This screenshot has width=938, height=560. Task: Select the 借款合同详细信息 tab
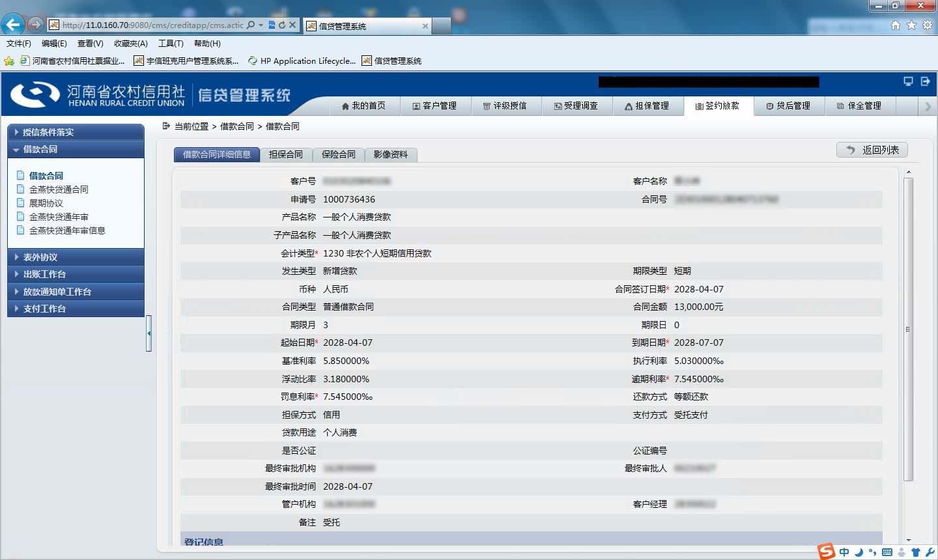pos(217,154)
